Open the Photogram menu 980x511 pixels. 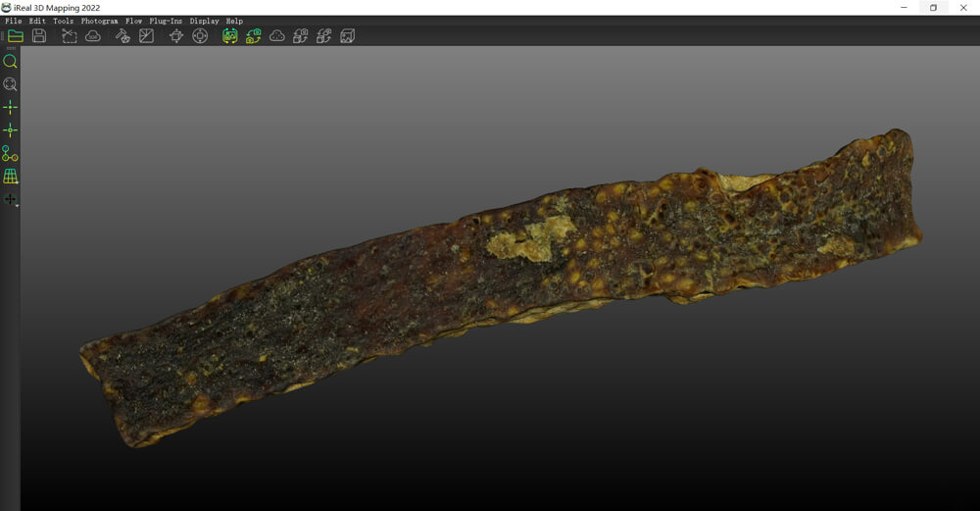pos(99,21)
